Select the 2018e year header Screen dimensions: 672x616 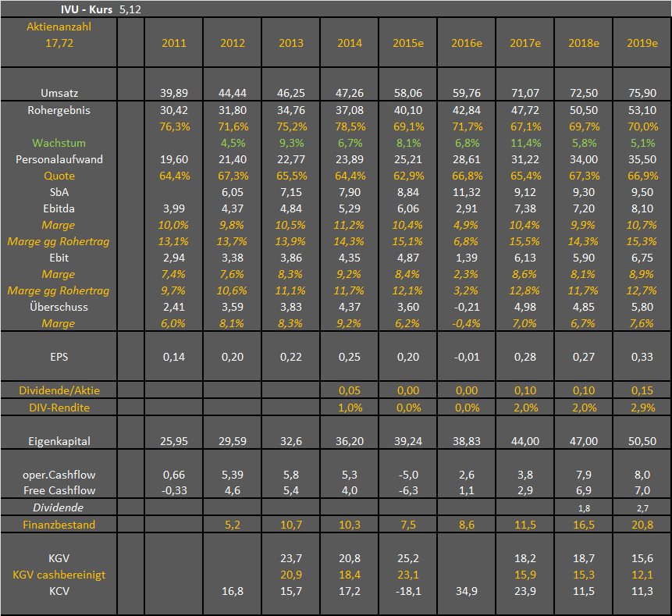tap(584, 43)
